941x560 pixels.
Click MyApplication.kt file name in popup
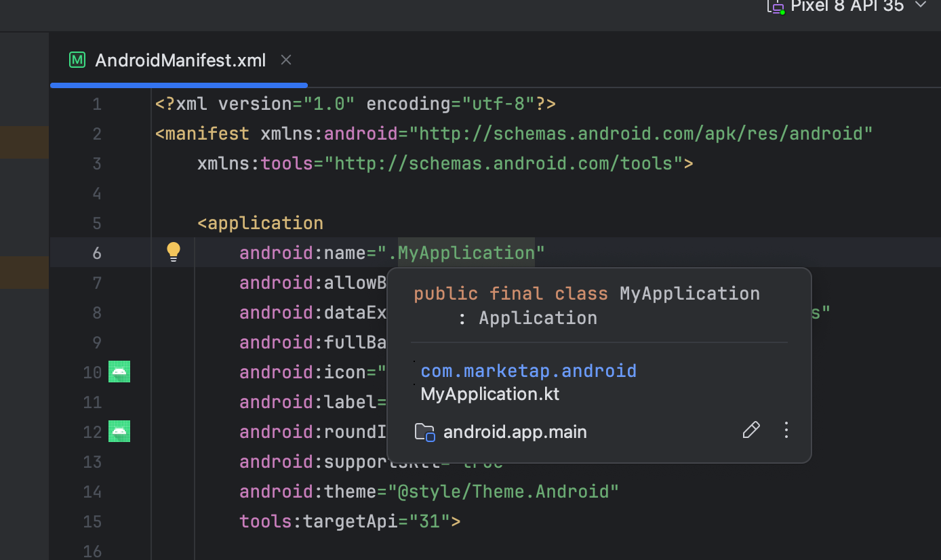[489, 394]
